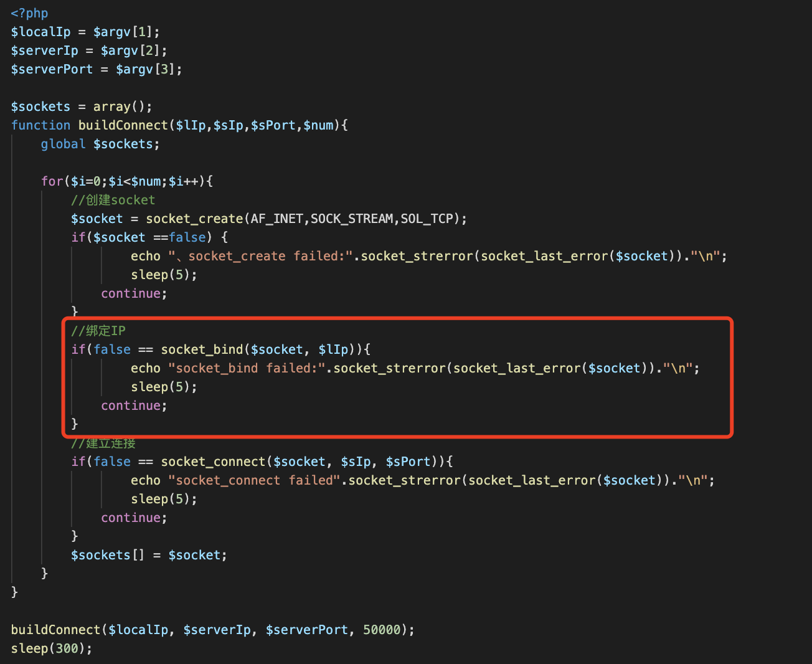Click "sleep(5);" below the socket_connect echo
The height and width of the screenshot is (664, 812).
point(164,499)
